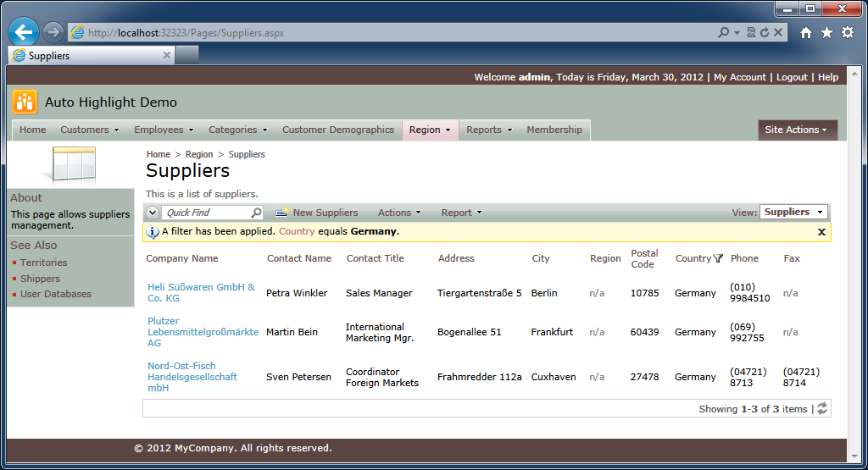Screen dimensions: 868x470
Task: Refresh the page from the address bar
Action: coord(765,33)
